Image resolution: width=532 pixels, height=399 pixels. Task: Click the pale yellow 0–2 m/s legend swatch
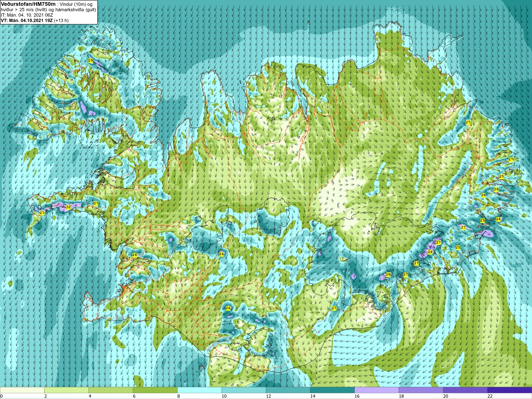[22, 390]
